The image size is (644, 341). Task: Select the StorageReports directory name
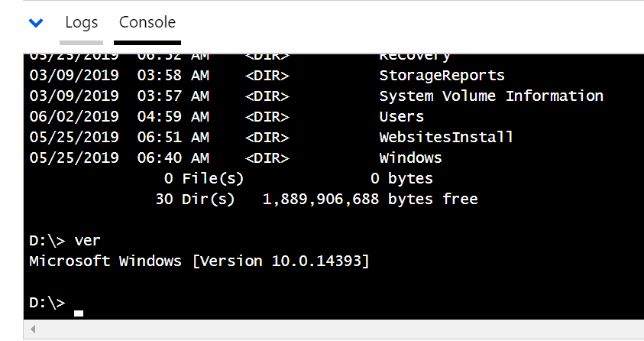442,76
